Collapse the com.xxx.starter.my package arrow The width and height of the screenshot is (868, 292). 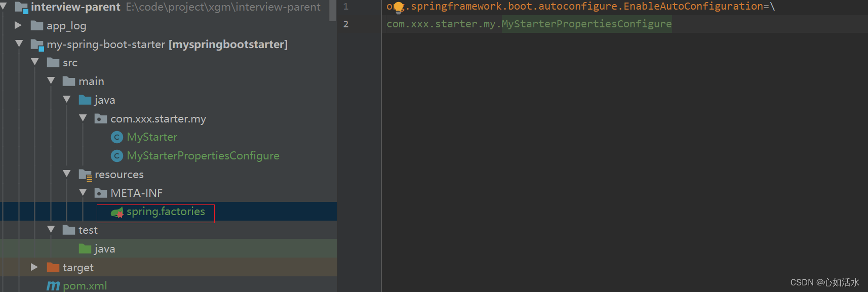coord(83,118)
